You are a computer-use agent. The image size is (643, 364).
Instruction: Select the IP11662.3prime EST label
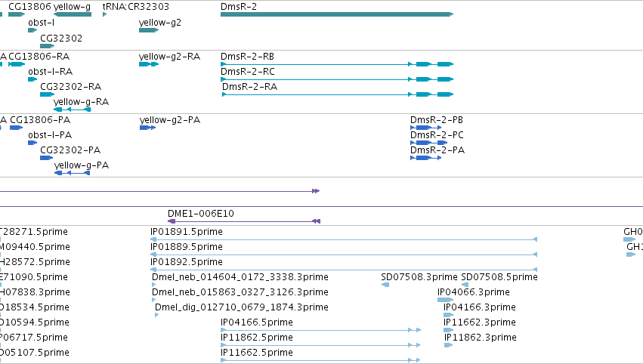point(480,322)
